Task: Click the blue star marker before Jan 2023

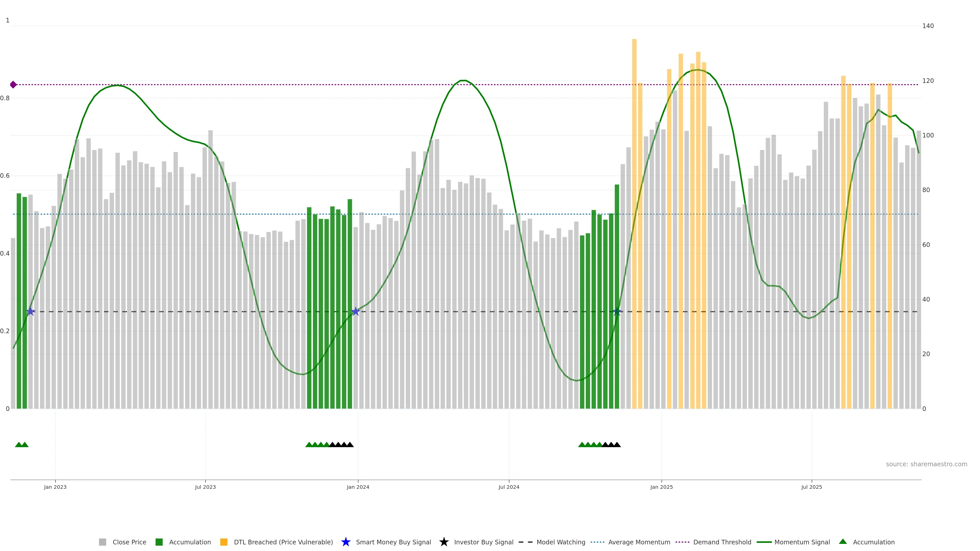Action: [30, 311]
